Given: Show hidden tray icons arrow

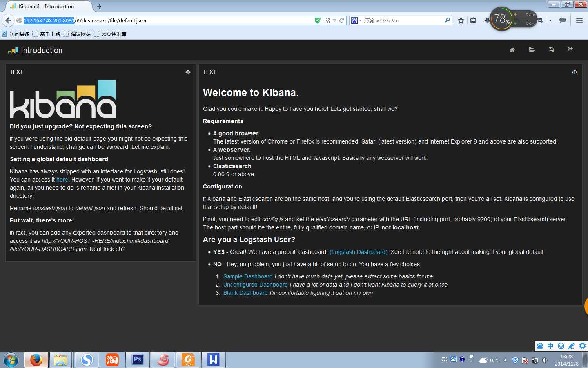Looking at the screenshot, I should point(505,360).
